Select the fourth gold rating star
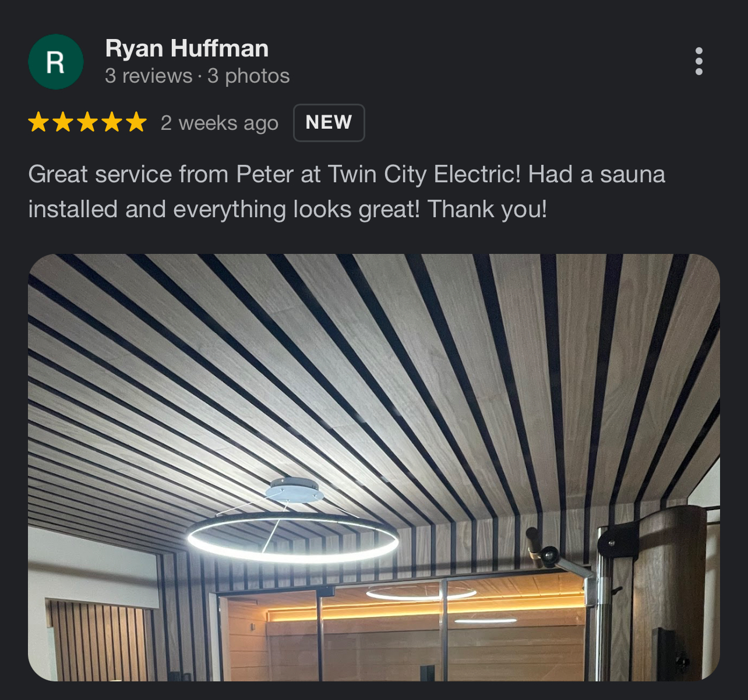Image resolution: width=748 pixels, height=700 pixels. click(112, 122)
